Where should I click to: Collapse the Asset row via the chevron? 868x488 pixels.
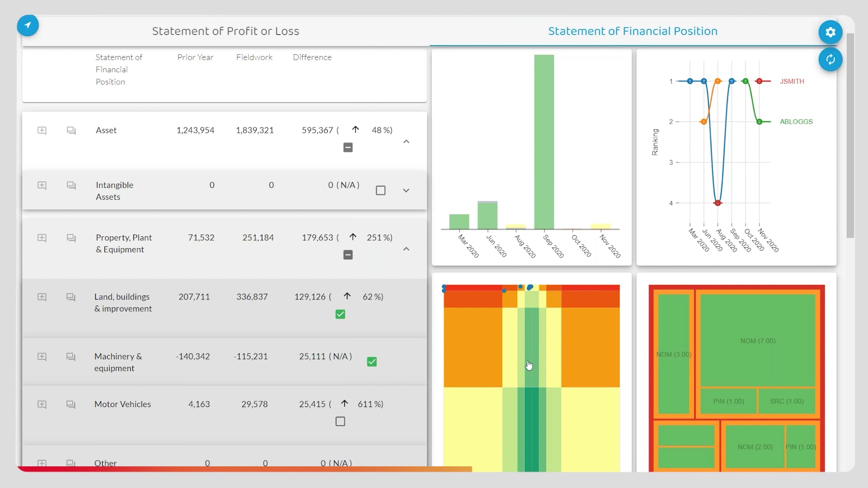pyautogui.click(x=406, y=141)
